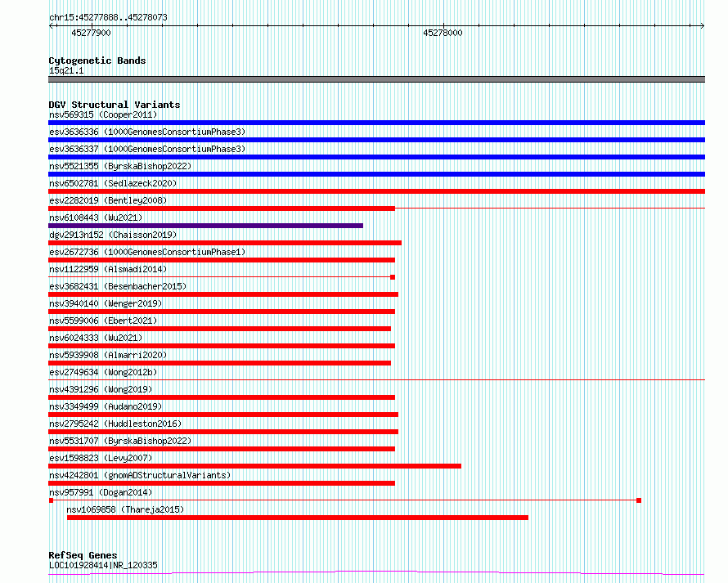
Task: Select the esv2282019 (Bentley2008) label
Action: (108, 200)
